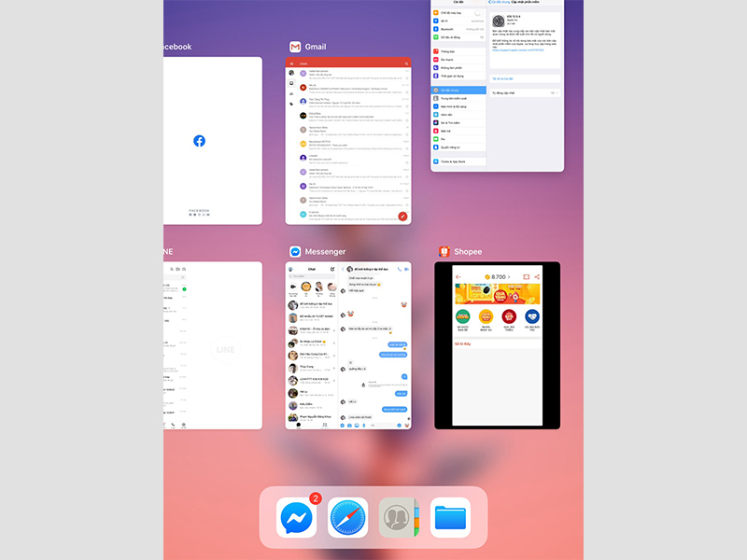Tap the Gmail app icon label
747x560 pixels.
(x=316, y=47)
